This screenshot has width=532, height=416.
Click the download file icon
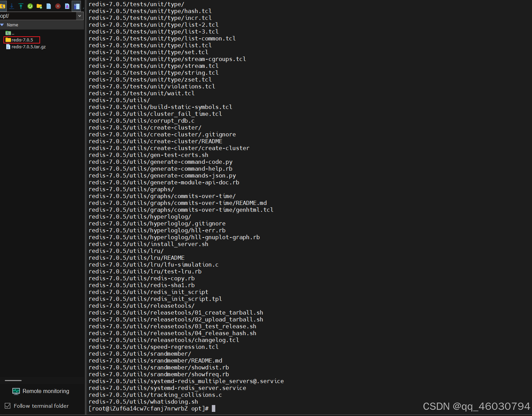(12, 6)
